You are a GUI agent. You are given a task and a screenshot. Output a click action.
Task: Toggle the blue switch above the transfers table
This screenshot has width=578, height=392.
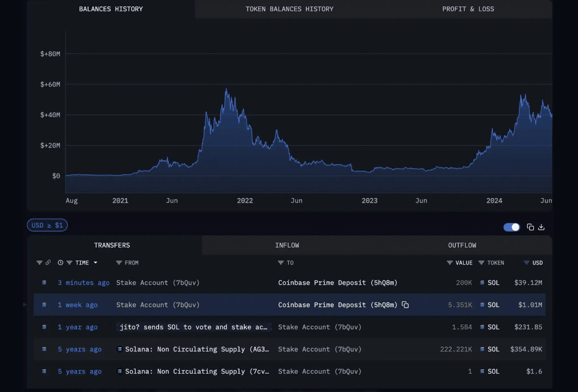coord(512,227)
